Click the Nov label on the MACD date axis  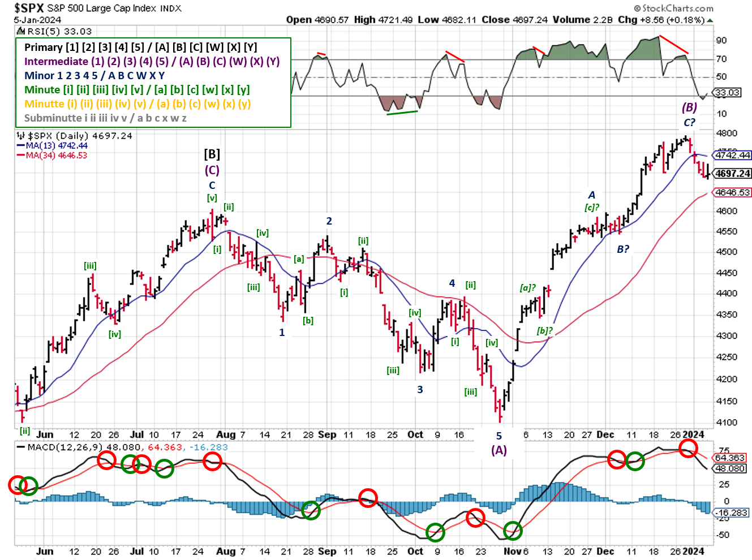click(x=512, y=551)
